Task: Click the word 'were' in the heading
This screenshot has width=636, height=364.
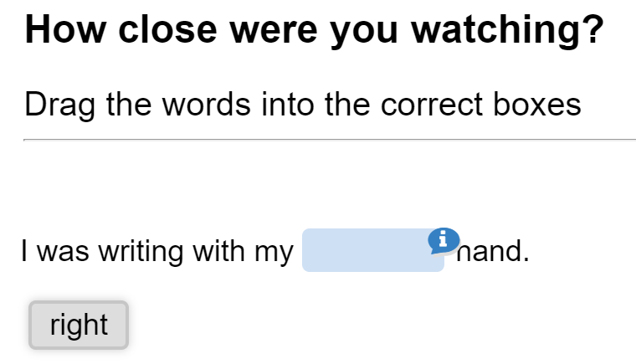Action: click(x=273, y=32)
